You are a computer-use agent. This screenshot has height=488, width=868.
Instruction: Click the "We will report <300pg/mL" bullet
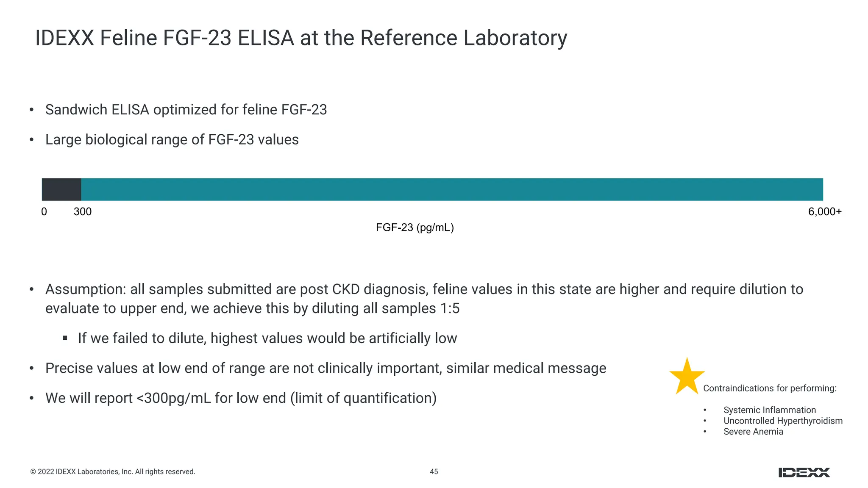[241, 398]
